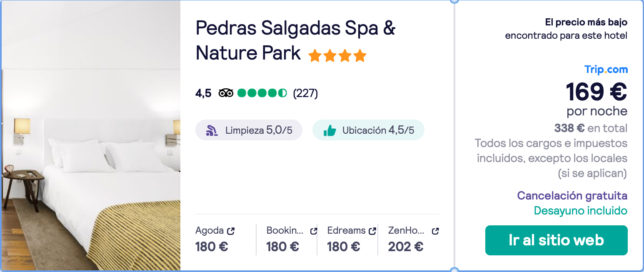Click the ZenHotels external link icon
This screenshot has height=272, width=644.
click(x=435, y=231)
